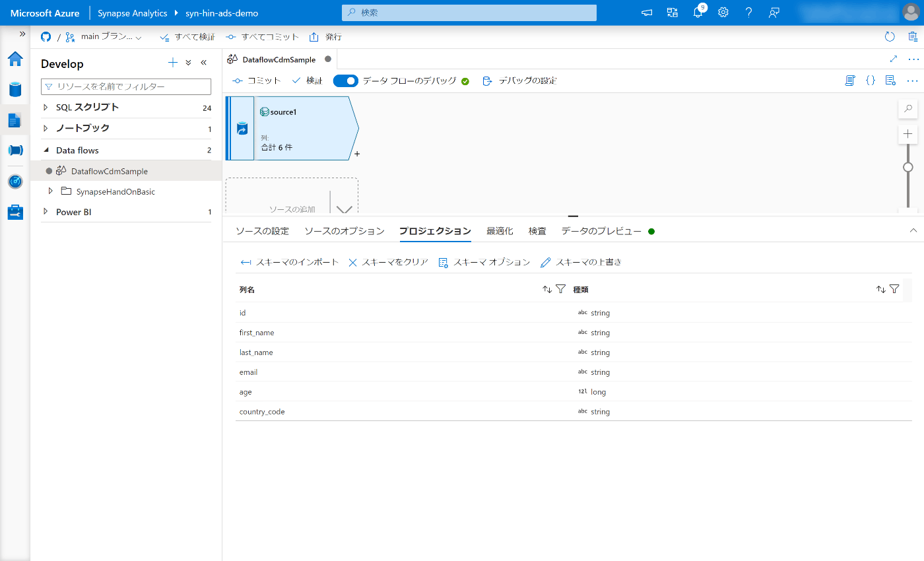Focus the resource name filter field
Screen dimensions: 924x561
point(126,86)
